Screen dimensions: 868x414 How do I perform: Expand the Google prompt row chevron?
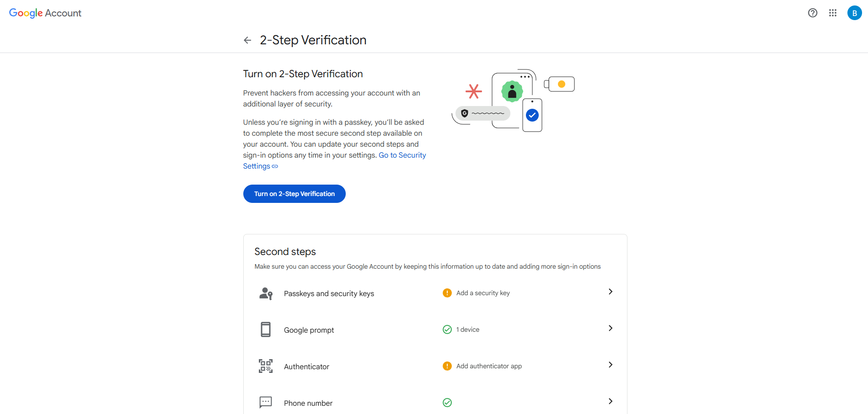coord(610,328)
